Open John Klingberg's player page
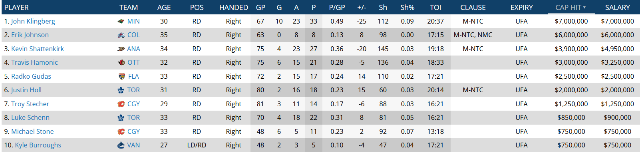 33,22
